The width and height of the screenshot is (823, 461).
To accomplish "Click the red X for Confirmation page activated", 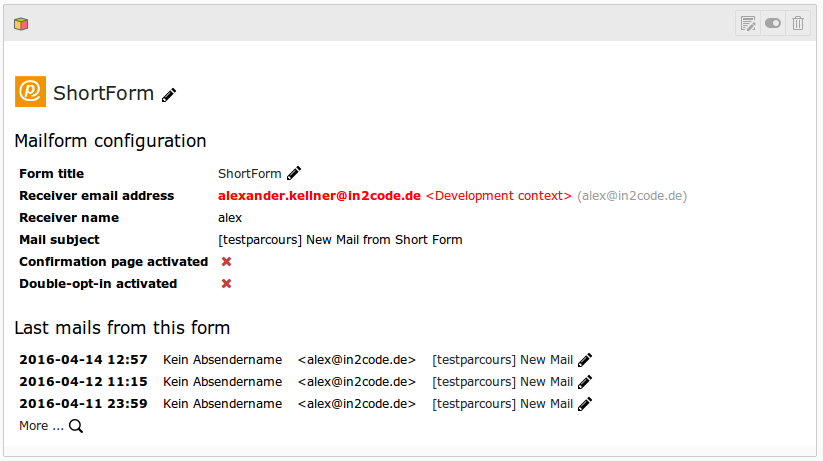I will coord(226,262).
